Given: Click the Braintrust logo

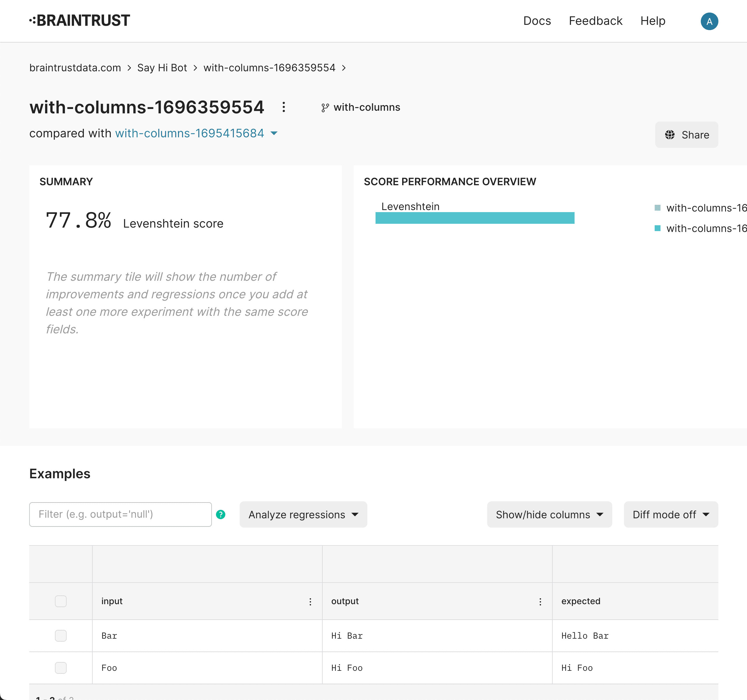Looking at the screenshot, I should (80, 21).
